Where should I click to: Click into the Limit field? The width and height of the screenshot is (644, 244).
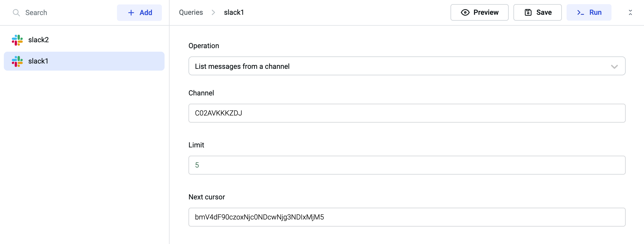[x=406, y=165]
